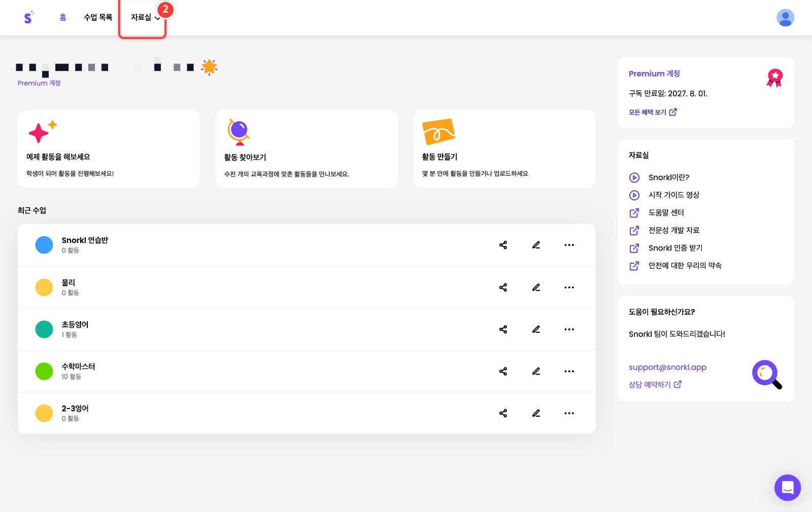Click the magnifying glass help icon
The height and width of the screenshot is (512, 812).
pos(767,374)
